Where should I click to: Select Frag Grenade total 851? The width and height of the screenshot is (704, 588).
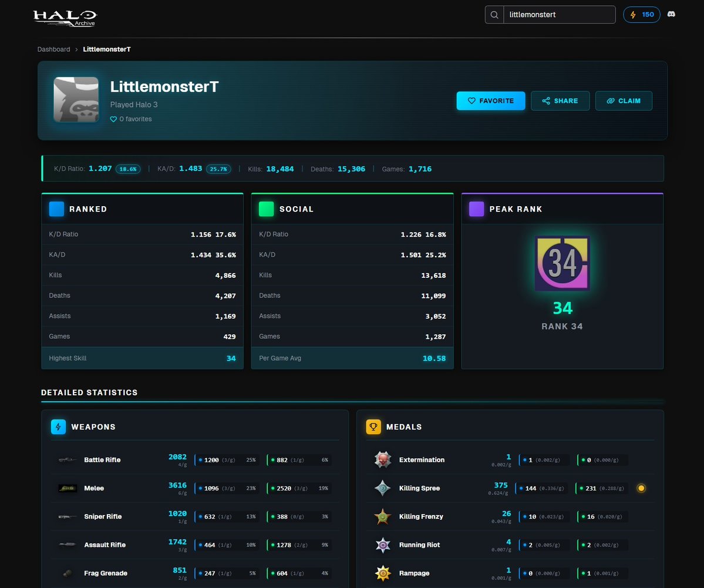[x=180, y=570]
